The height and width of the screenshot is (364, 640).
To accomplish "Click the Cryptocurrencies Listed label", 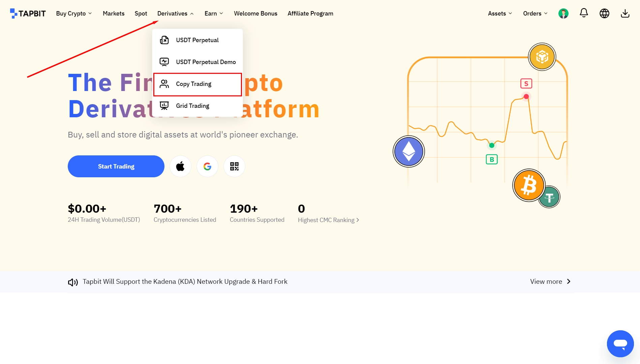I will click(x=185, y=220).
